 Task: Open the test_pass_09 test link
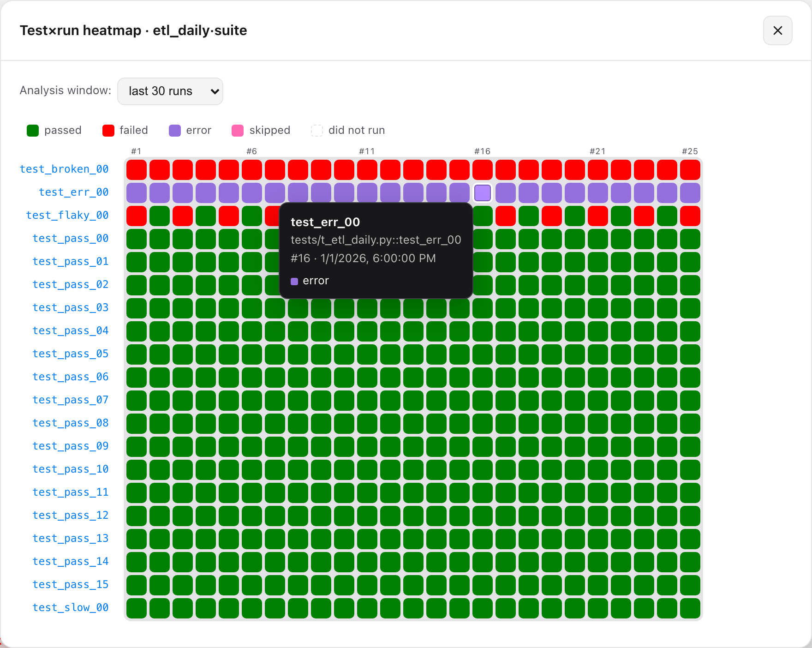(71, 446)
